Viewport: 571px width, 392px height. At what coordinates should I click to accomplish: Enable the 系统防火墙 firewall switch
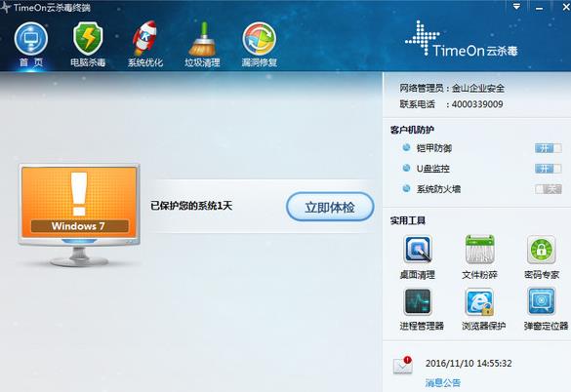click(x=548, y=189)
